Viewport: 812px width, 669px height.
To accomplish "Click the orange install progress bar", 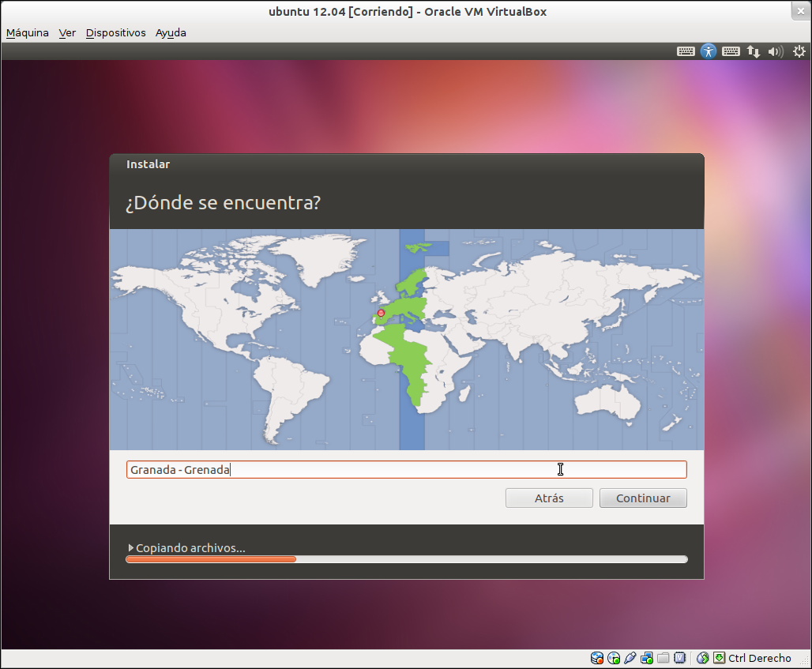I will (407, 559).
